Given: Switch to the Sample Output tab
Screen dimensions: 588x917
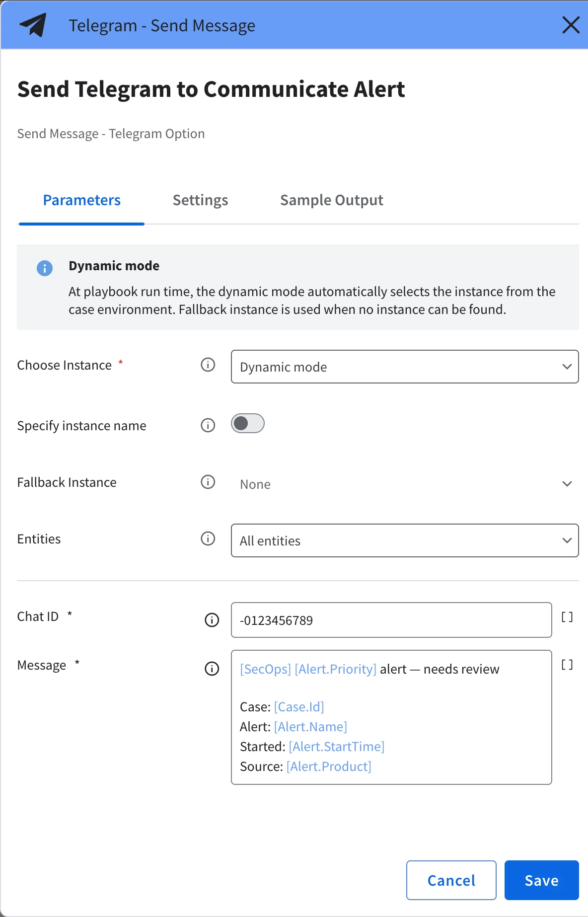Looking at the screenshot, I should tap(332, 200).
